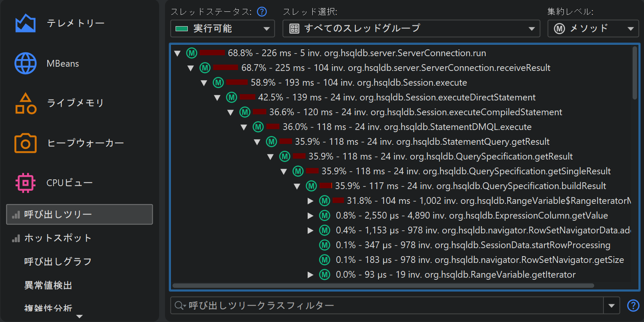Open the 集約レベル メソッド dropdown
Screen dimensions: 644x322
coord(593,29)
